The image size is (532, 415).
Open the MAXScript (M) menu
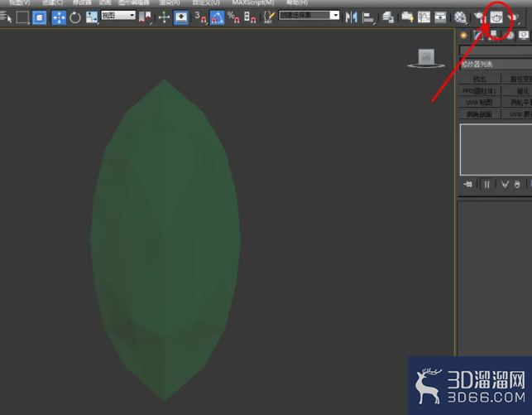(253, 2)
